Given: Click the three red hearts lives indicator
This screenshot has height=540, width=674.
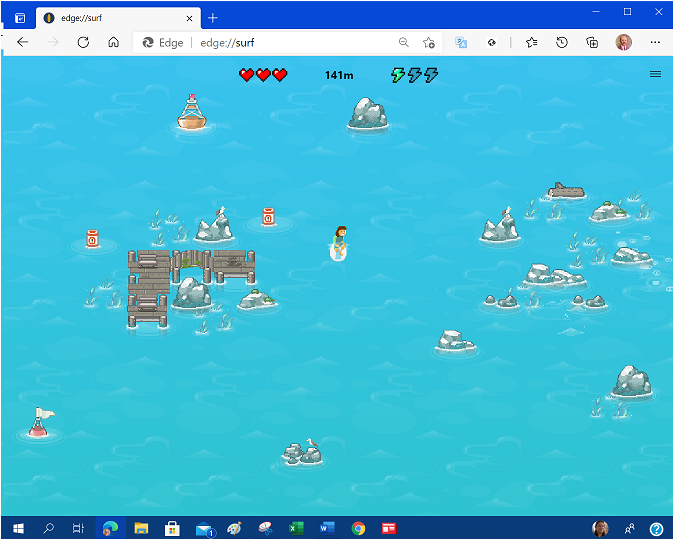Looking at the screenshot, I should [263, 75].
